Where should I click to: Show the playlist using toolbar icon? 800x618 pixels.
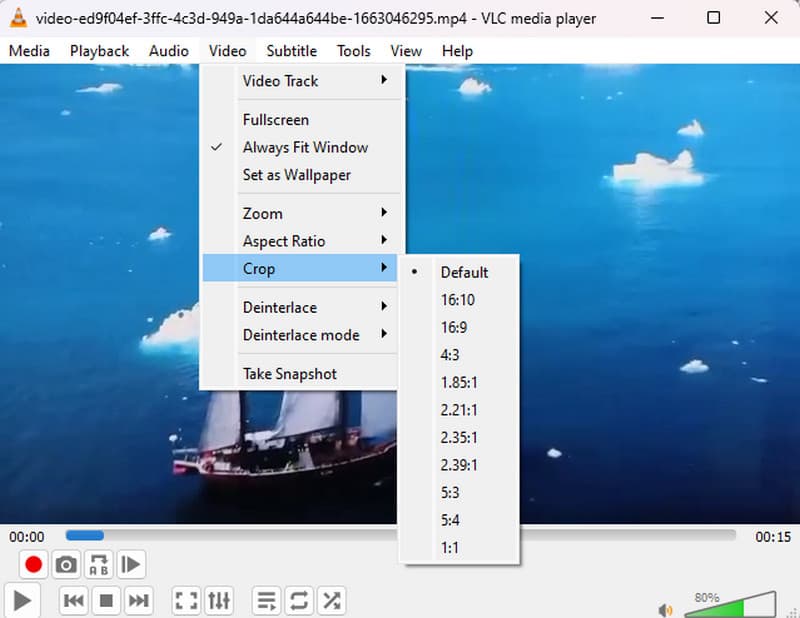[266, 601]
